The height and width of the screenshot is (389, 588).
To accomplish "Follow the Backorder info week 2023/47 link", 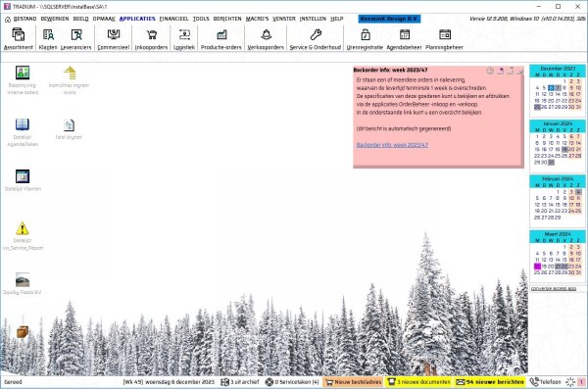I will click(392, 145).
